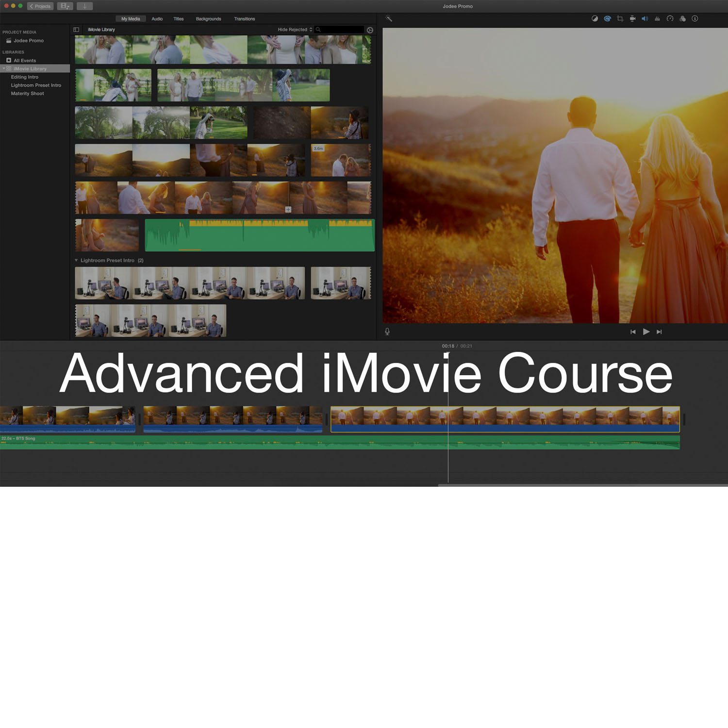Select All Events in Libraries
The width and height of the screenshot is (728, 728).
click(x=25, y=61)
